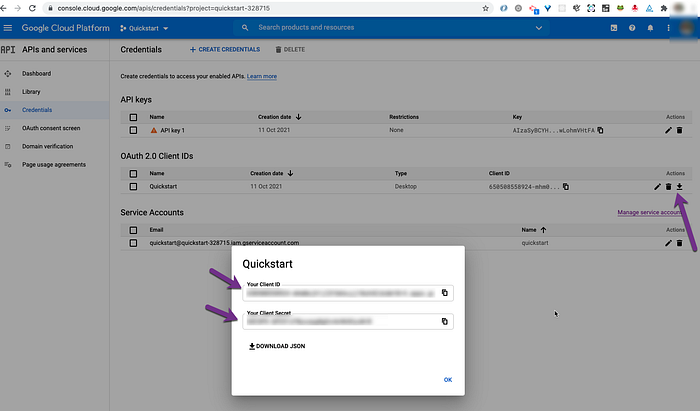Screen dimensions: 700x411
Task: Check the API key 1 row checkbox
Action: coord(133,130)
